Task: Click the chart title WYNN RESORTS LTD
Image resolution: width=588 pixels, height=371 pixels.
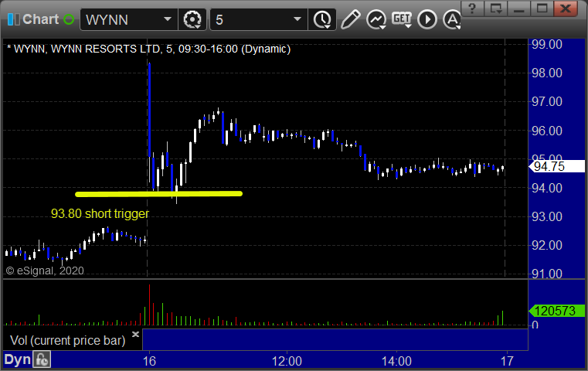Action: pyautogui.click(x=106, y=49)
